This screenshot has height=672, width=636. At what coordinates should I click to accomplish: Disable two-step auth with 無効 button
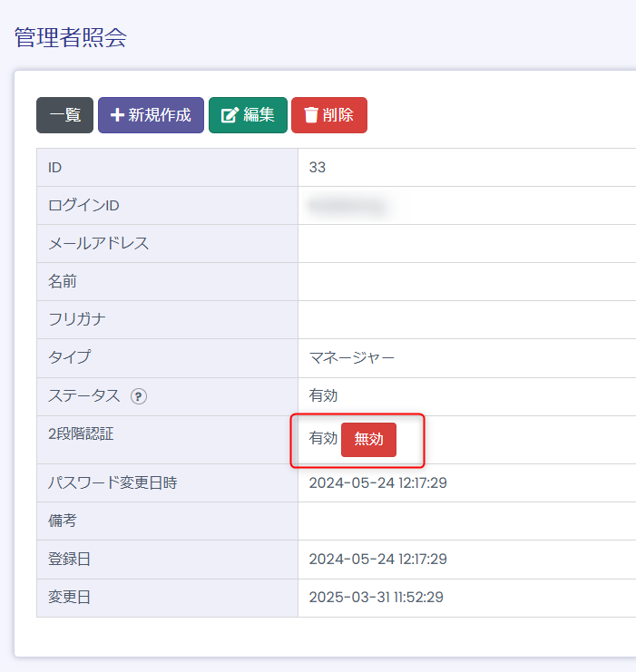pos(368,439)
